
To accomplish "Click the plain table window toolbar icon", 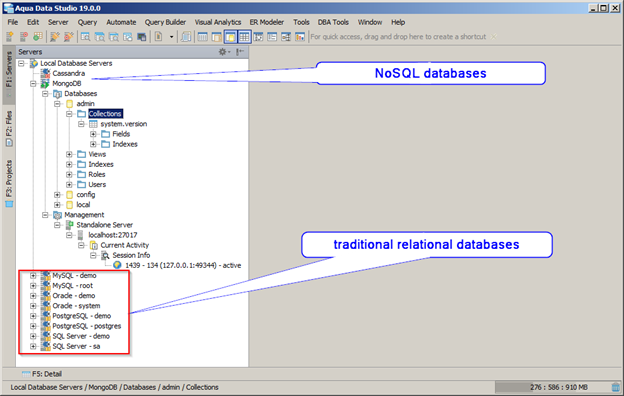I will (x=203, y=37).
